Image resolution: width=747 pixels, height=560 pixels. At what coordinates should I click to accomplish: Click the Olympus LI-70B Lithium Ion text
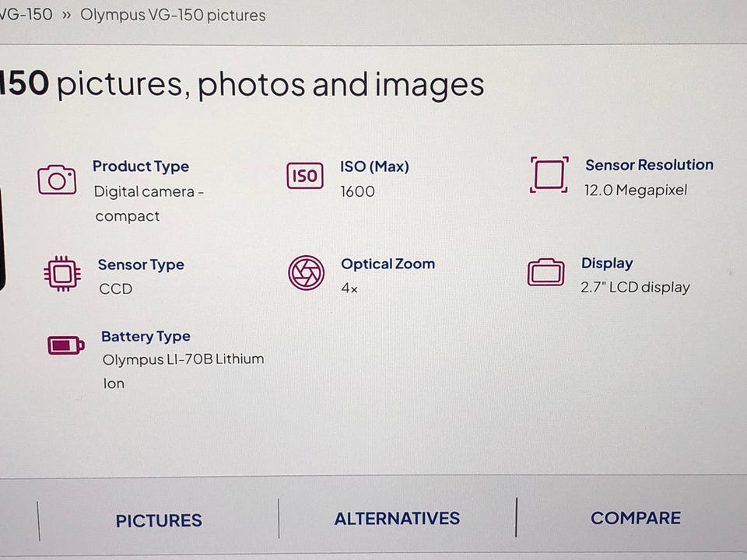(x=183, y=371)
